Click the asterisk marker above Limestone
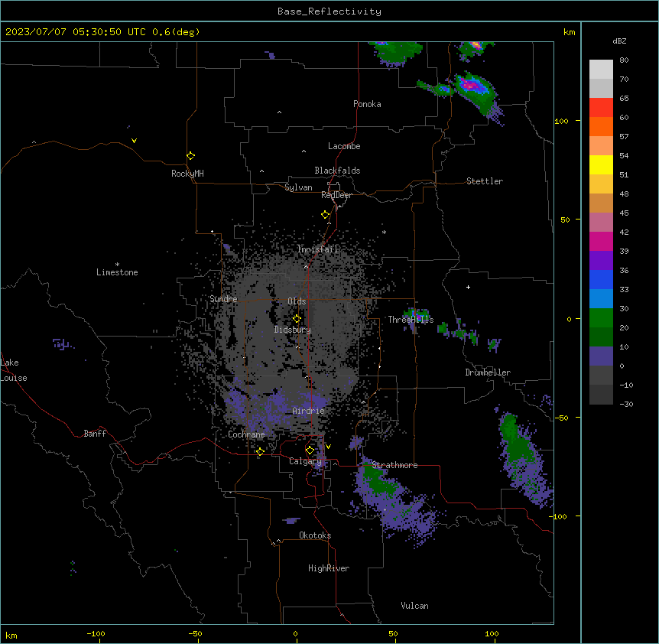The height and width of the screenshot is (644, 659). (117, 265)
